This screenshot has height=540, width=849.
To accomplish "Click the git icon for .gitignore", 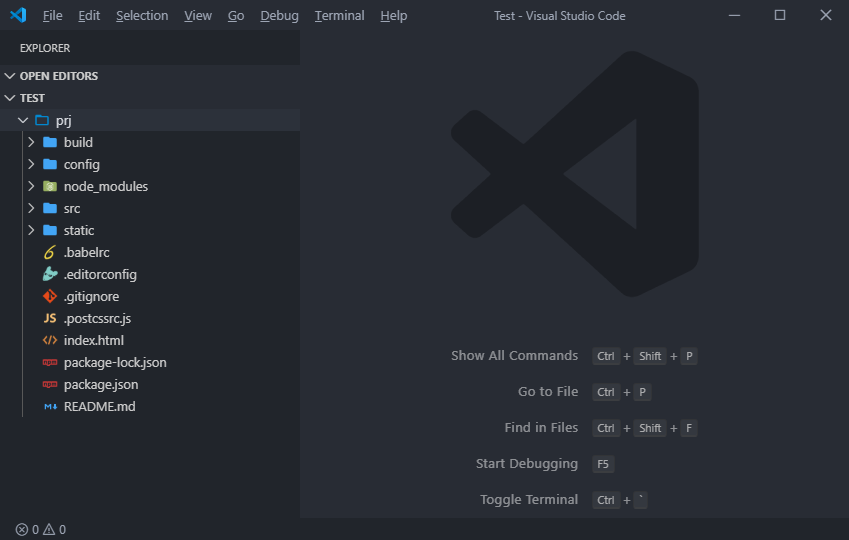I will (x=50, y=296).
